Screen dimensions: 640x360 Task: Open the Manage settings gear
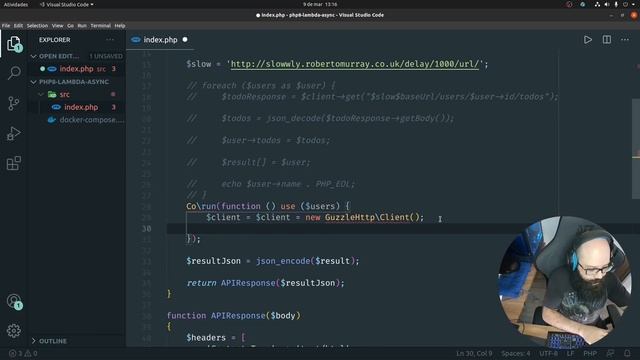14,331
